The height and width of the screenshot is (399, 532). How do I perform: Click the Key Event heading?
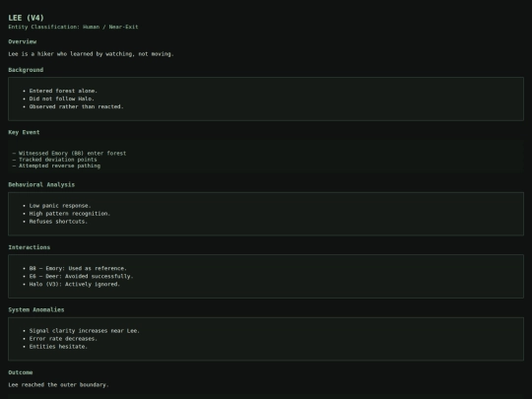[x=24, y=132]
